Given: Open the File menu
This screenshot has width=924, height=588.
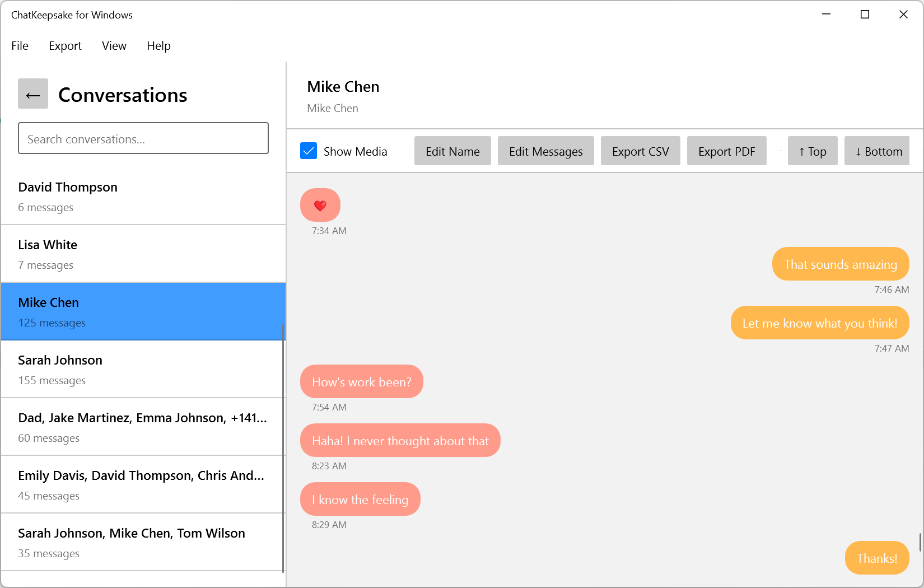Looking at the screenshot, I should click(x=20, y=46).
